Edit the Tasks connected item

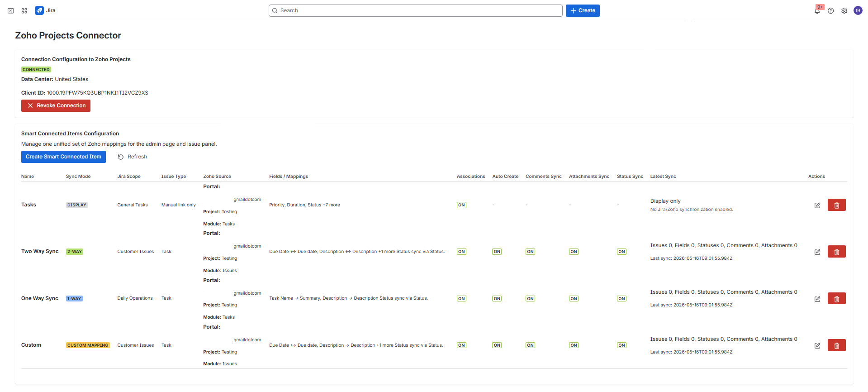click(x=817, y=205)
